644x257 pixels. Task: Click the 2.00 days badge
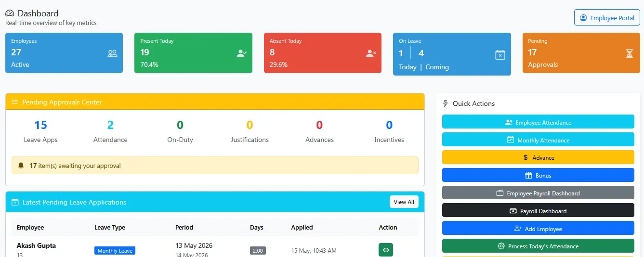pyautogui.click(x=258, y=251)
